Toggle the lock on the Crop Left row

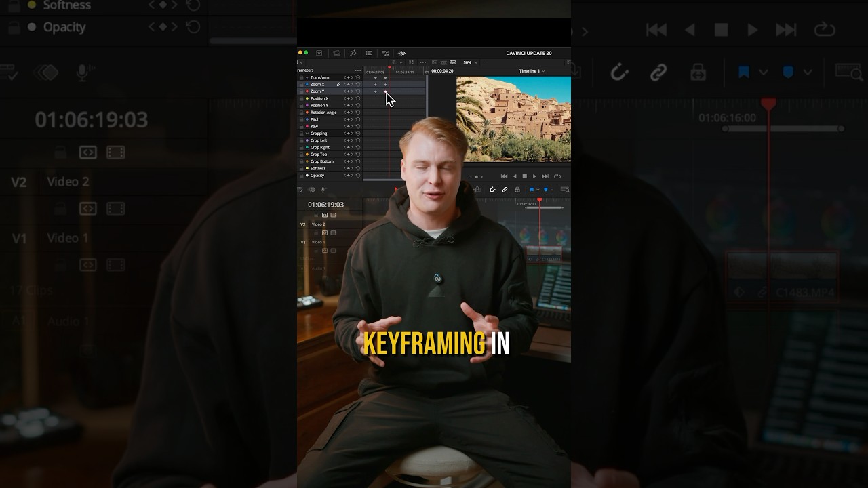(301, 140)
